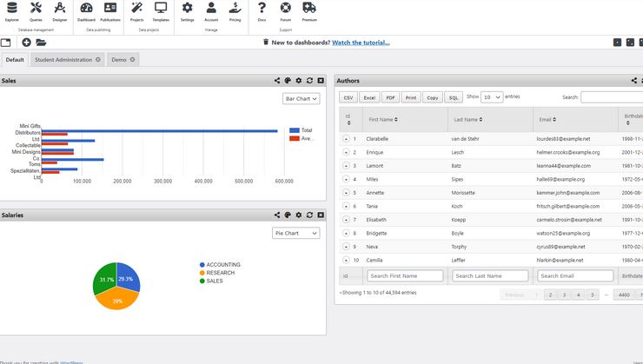Open the Show entries count dropdown

point(492,97)
